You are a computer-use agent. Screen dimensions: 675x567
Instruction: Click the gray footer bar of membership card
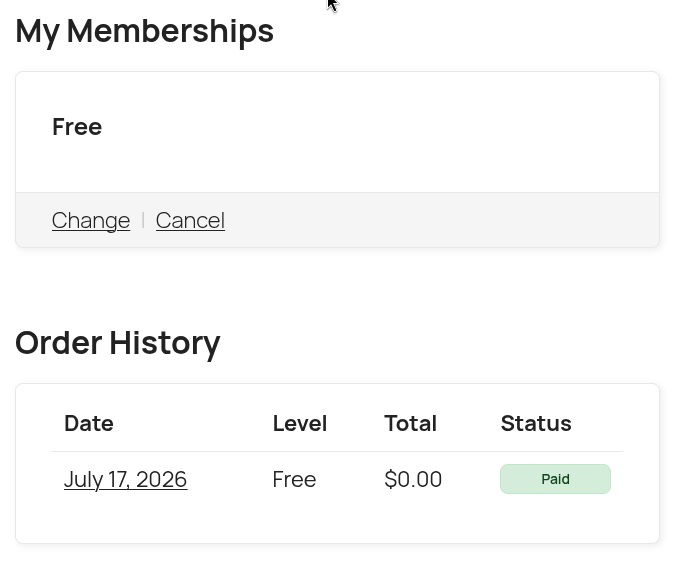(338, 220)
